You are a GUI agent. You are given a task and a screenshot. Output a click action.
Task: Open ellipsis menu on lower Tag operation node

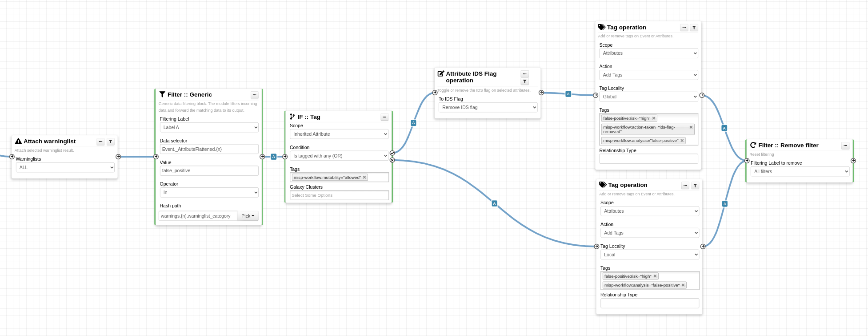685,186
